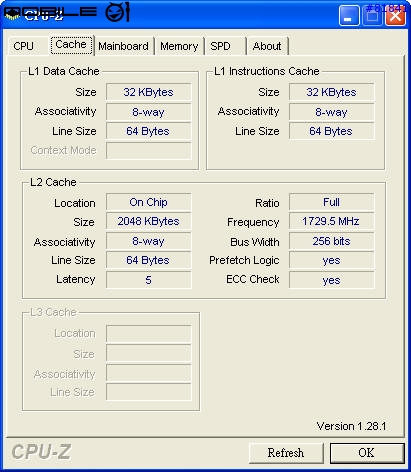Click L2 latency value 5
Image resolution: width=411 pixels, height=472 pixels.
tap(148, 280)
